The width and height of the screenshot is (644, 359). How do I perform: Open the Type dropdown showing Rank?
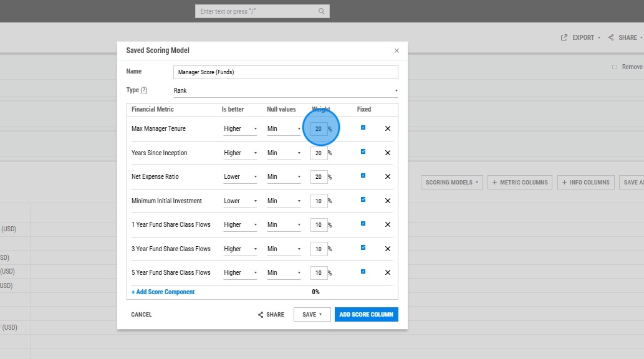286,90
